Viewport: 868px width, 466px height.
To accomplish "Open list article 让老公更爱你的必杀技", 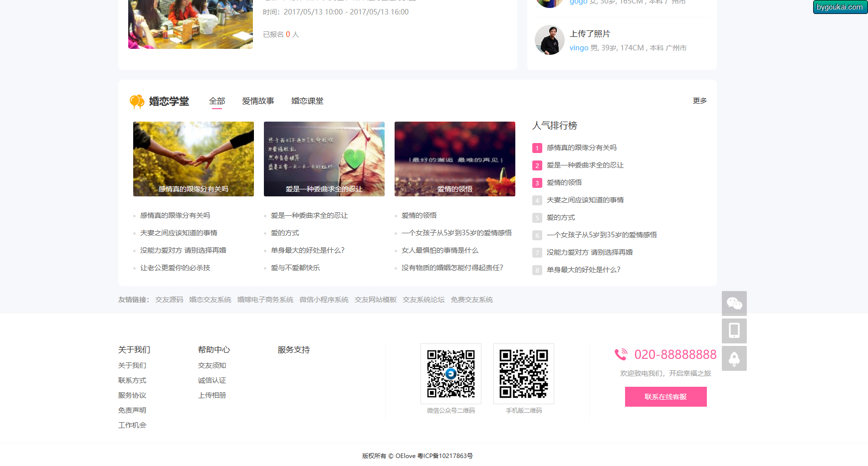I will pyautogui.click(x=175, y=268).
